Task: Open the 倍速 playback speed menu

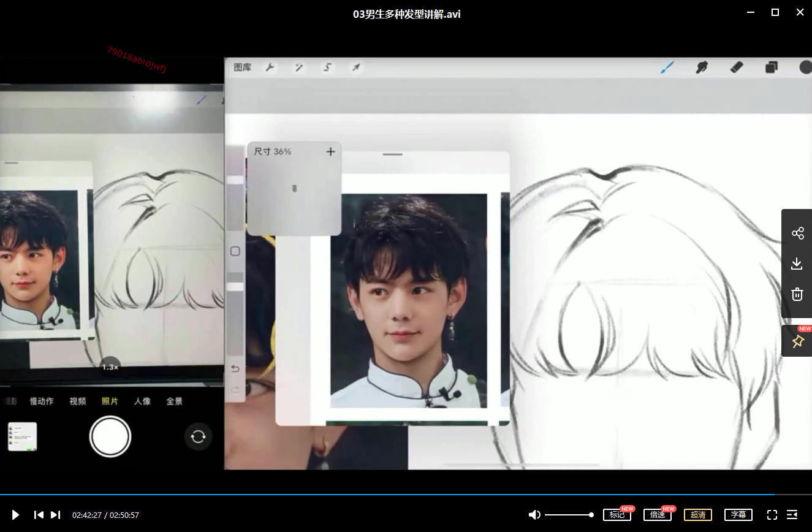Action: (657, 515)
